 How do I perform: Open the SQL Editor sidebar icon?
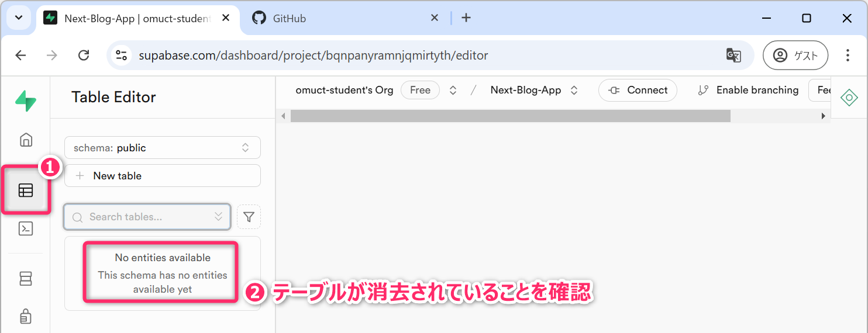click(x=26, y=228)
